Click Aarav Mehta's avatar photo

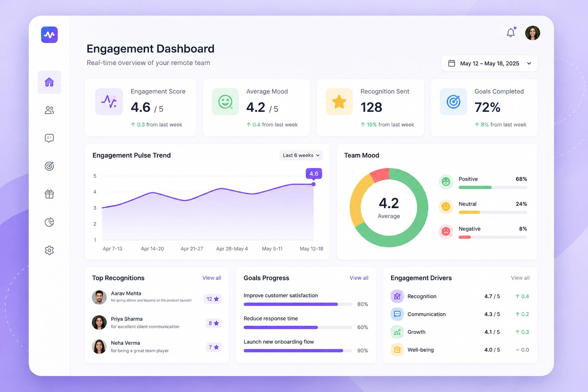99,297
